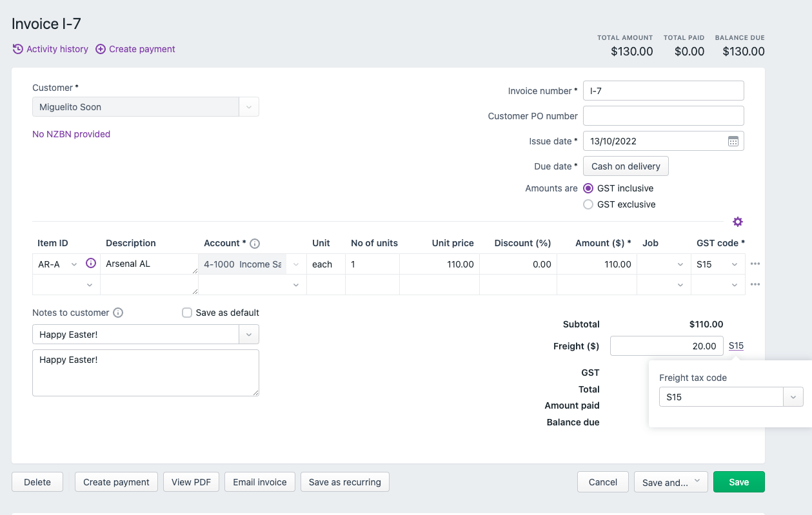
Task: Click the Email invoice button
Action: point(259,481)
